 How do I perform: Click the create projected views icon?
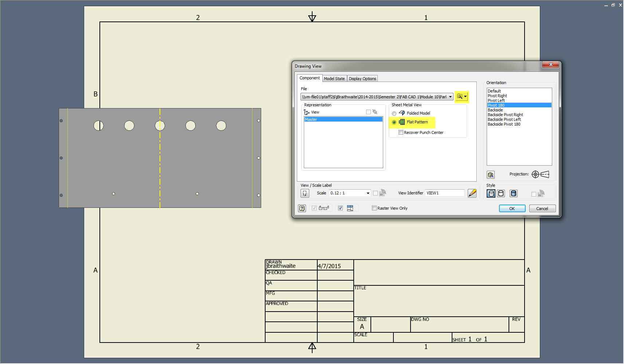coord(350,208)
